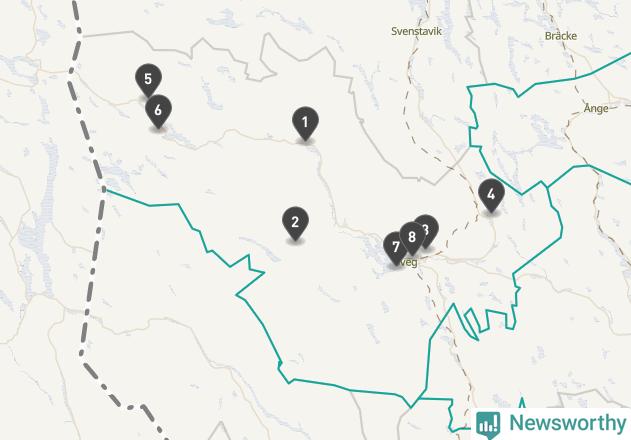This screenshot has height=440, width=631.
Task: Open the Newsworthy wordmark link
Action: (568, 423)
